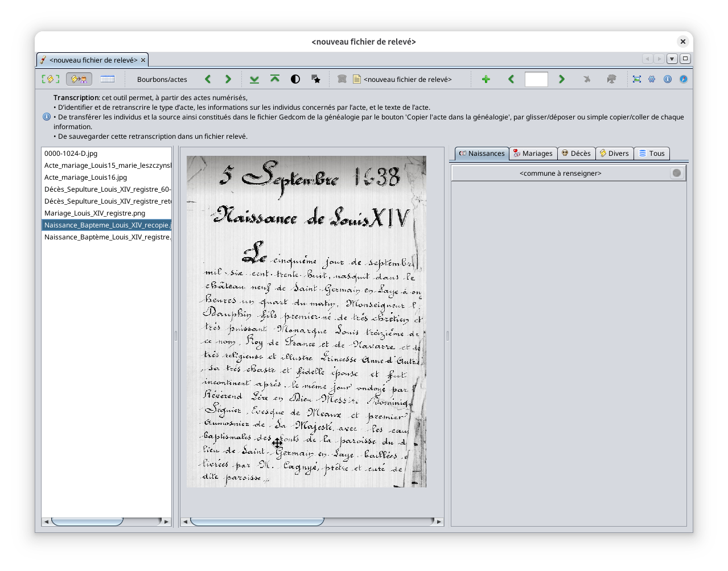Viewport: 728px width, 571px height.
Task: Select Naissance_Bapteme_Louis_XIV_recopie file
Action: click(106, 225)
